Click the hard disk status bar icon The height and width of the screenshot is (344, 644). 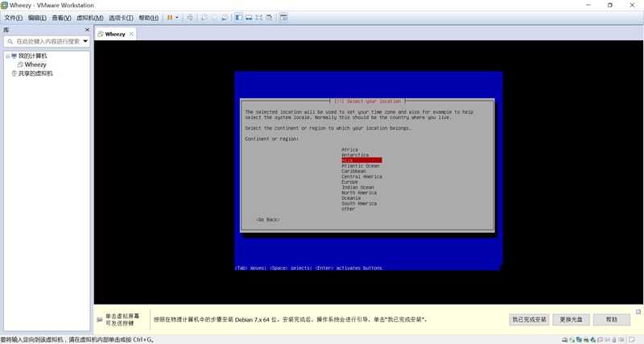point(564,340)
